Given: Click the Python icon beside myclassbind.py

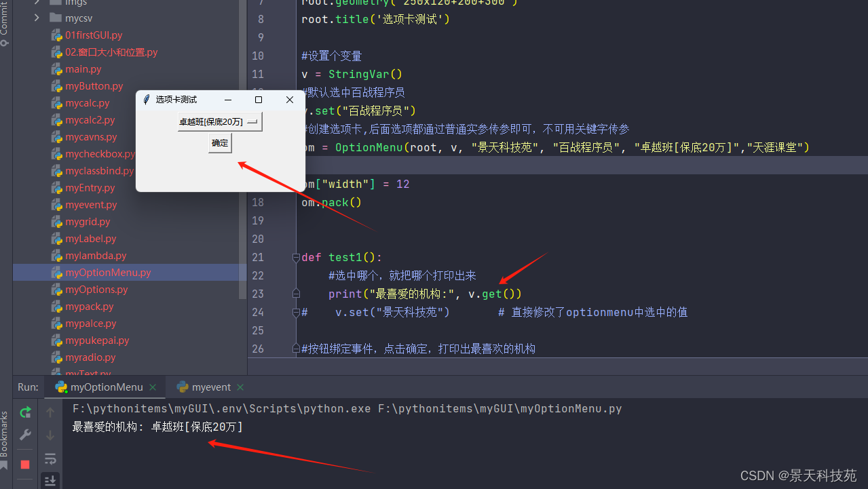Looking at the screenshot, I should 57,171.
